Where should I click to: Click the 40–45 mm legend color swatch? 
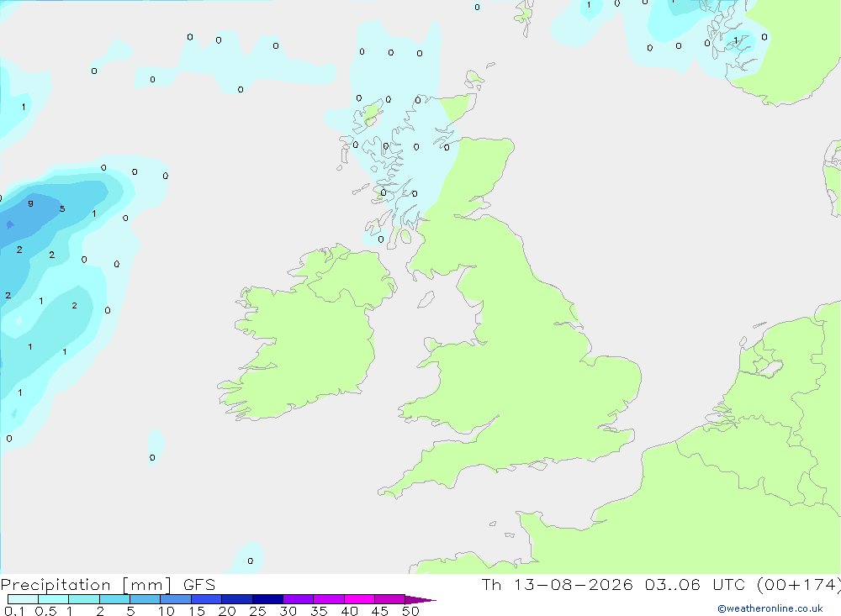click(x=359, y=599)
